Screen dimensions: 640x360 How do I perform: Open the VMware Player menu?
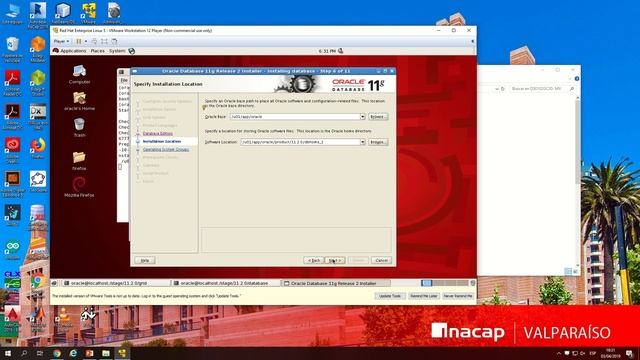tap(61, 41)
